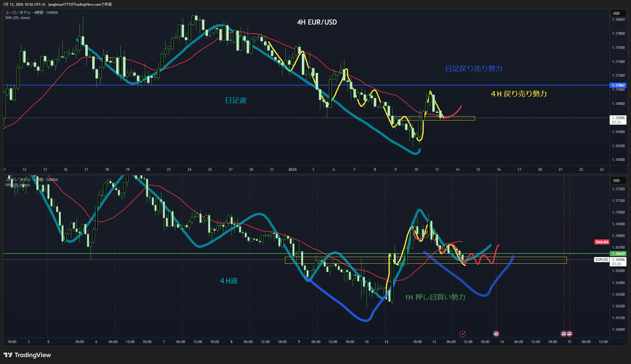This screenshot has height=364, width=631.
Task: Click the green 1.16649 price level tag
Action: tap(618, 254)
